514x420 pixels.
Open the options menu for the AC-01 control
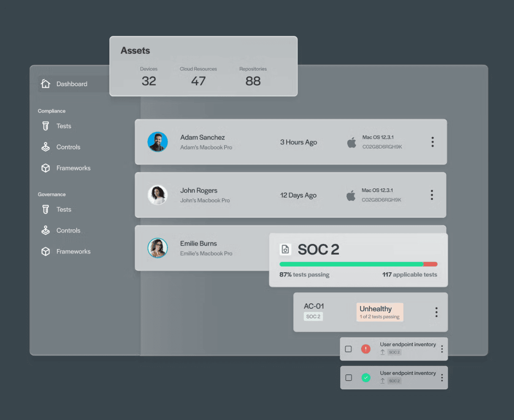click(x=436, y=312)
